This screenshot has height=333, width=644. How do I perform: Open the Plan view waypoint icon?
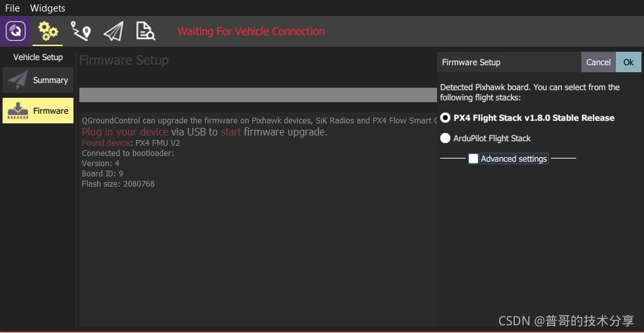[x=80, y=31]
